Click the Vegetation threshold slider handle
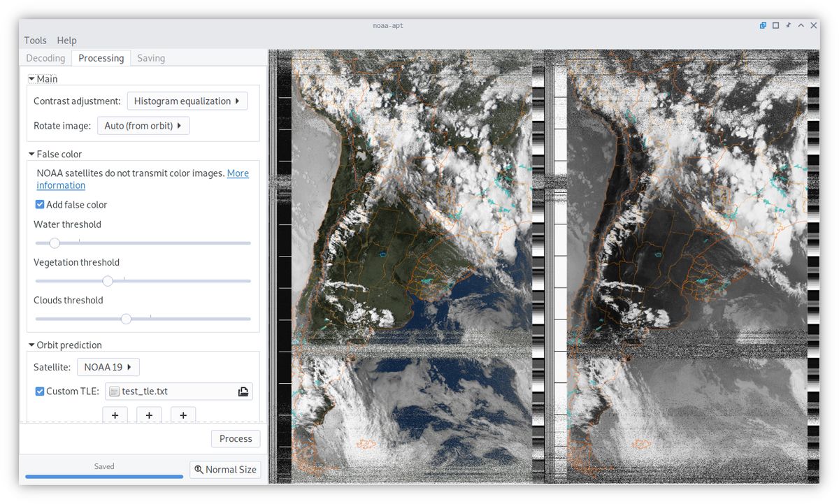The image size is (839, 504). click(108, 281)
